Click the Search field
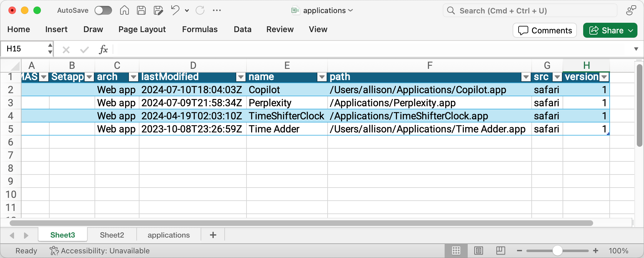 point(530,11)
